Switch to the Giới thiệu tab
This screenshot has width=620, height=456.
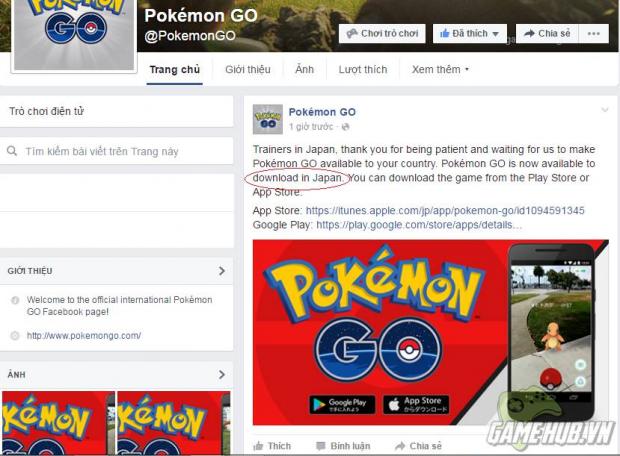tap(248, 70)
